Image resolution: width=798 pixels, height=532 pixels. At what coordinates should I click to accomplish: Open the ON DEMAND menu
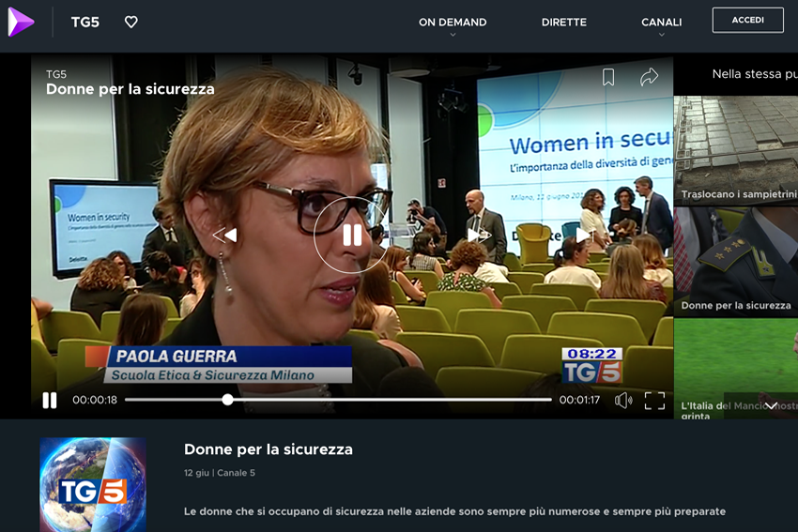coord(453,23)
